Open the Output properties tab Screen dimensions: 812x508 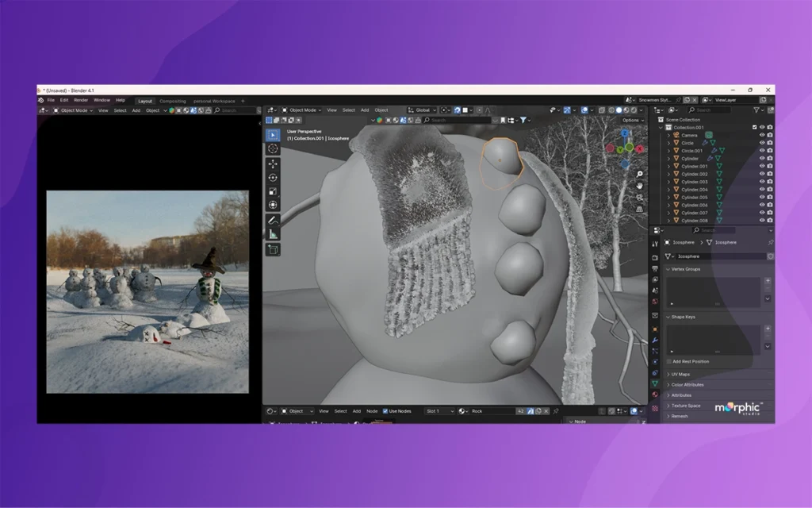[655, 268]
